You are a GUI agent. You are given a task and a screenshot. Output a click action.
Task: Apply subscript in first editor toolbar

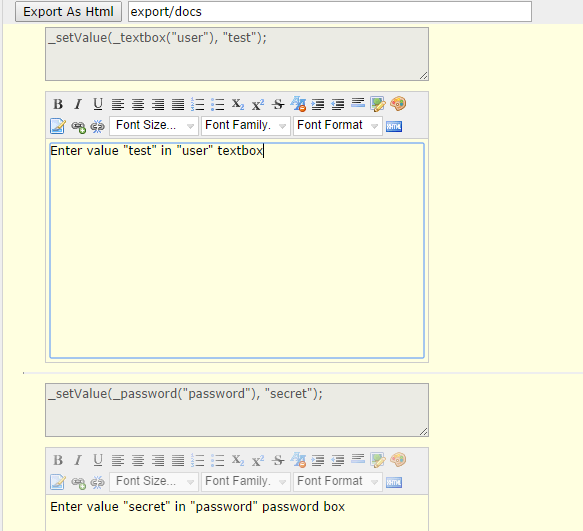pos(238,104)
